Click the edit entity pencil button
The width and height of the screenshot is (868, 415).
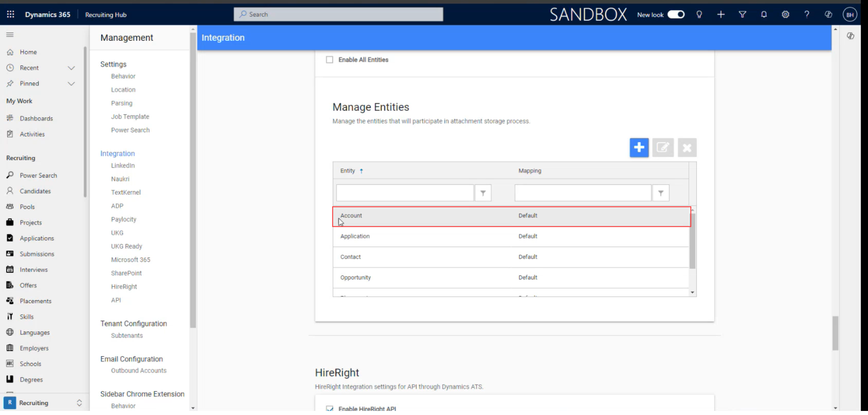(x=663, y=148)
